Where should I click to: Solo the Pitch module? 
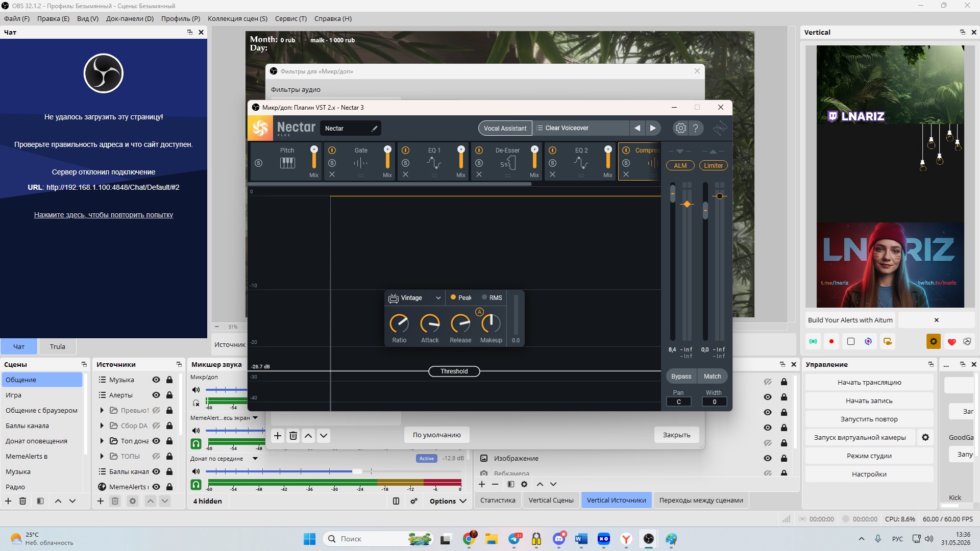258,163
